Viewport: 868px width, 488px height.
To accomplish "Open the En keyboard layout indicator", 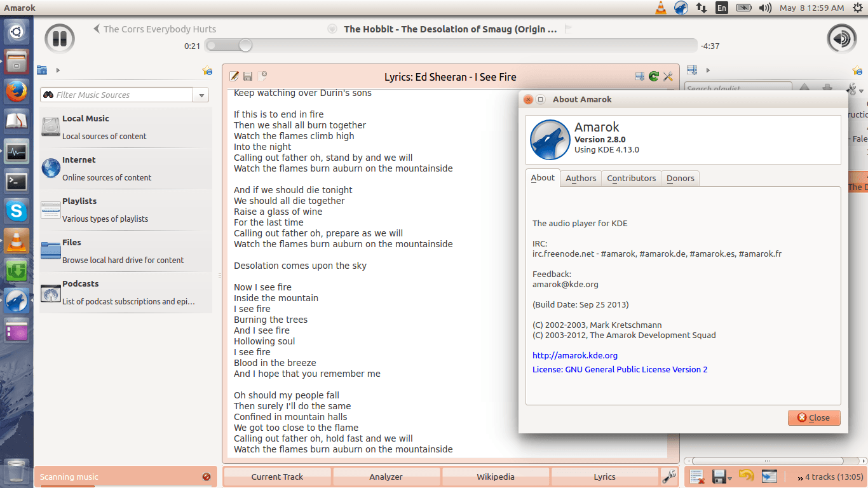I will [722, 8].
